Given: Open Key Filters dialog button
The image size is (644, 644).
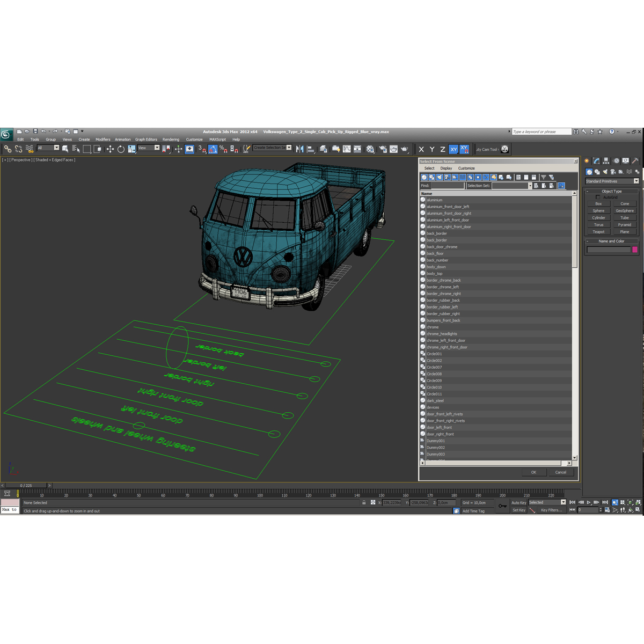Looking at the screenshot, I should point(551,510).
